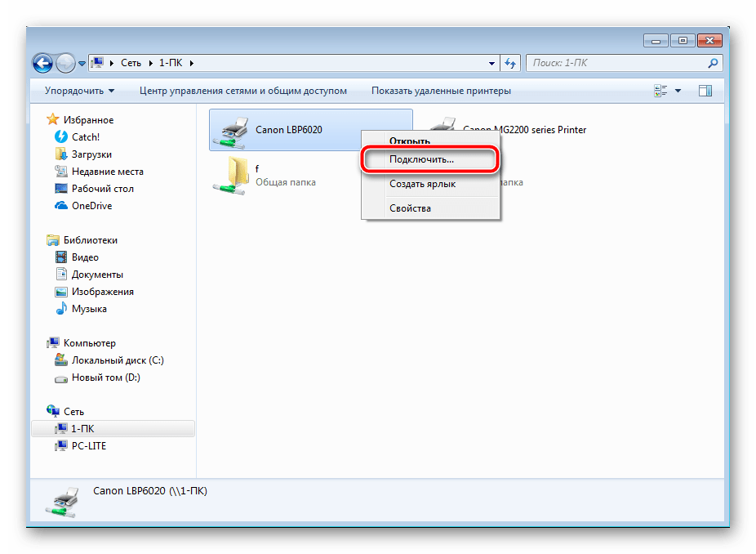Click the Back navigation arrow button
756x554 pixels.
click(43, 63)
